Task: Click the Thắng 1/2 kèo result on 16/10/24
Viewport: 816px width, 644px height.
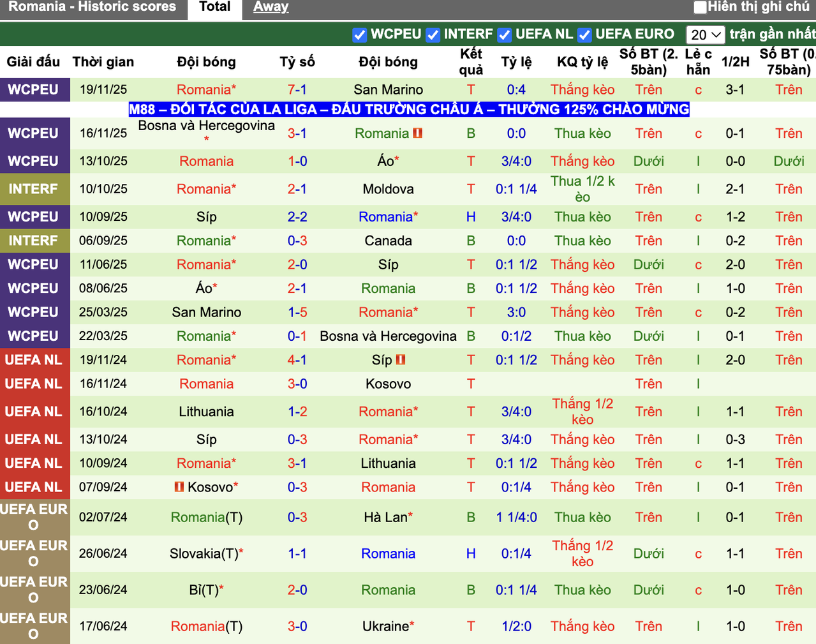Action: pyautogui.click(x=582, y=412)
